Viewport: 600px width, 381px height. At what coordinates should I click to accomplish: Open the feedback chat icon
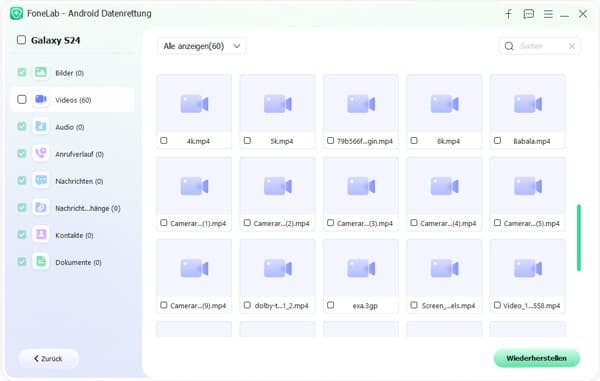[x=528, y=14]
